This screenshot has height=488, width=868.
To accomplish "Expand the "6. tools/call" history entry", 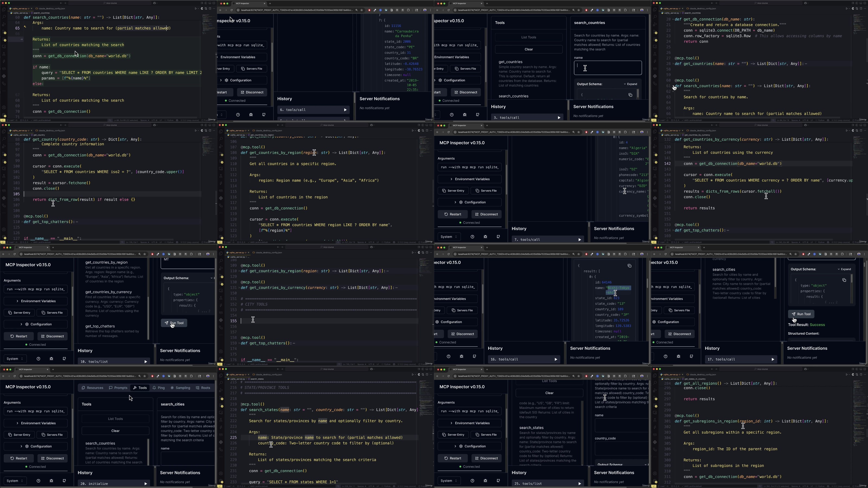I will coord(313,110).
